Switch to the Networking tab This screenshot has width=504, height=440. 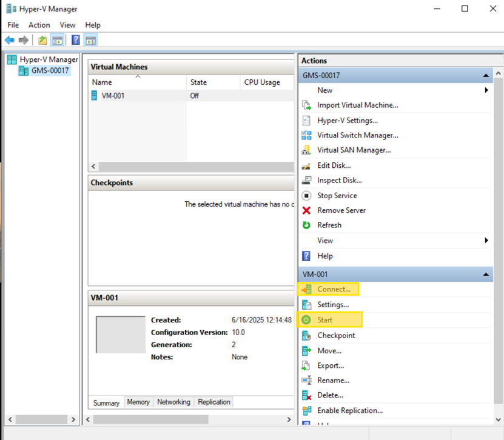(x=173, y=402)
